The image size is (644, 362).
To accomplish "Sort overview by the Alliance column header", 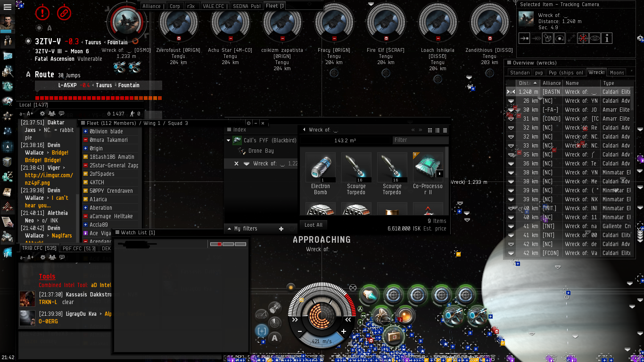I will [x=552, y=83].
